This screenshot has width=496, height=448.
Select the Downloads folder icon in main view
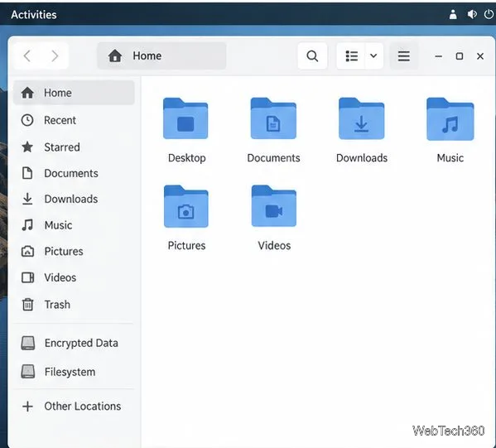point(362,118)
